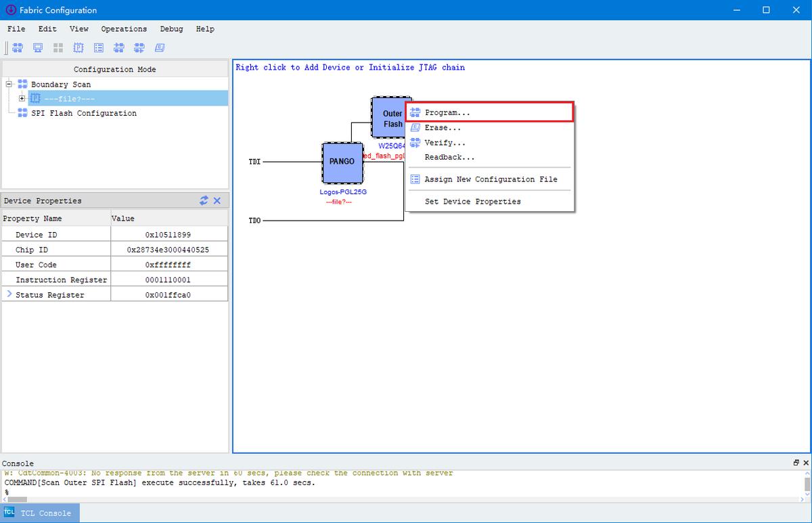The width and height of the screenshot is (812, 523).
Task: Expand the ---file?--- tree node
Action: pos(22,98)
